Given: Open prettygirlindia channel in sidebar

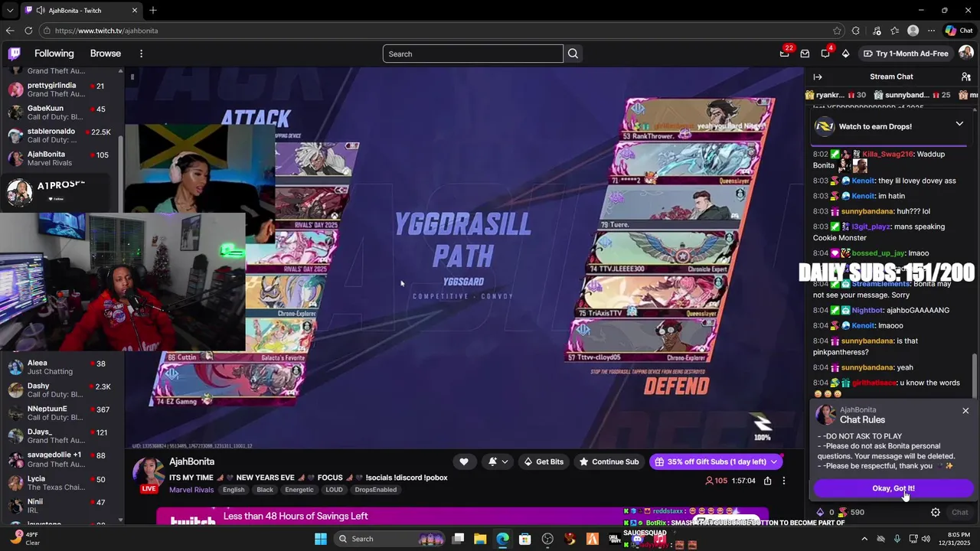Looking at the screenshot, I should coord(61,90).
